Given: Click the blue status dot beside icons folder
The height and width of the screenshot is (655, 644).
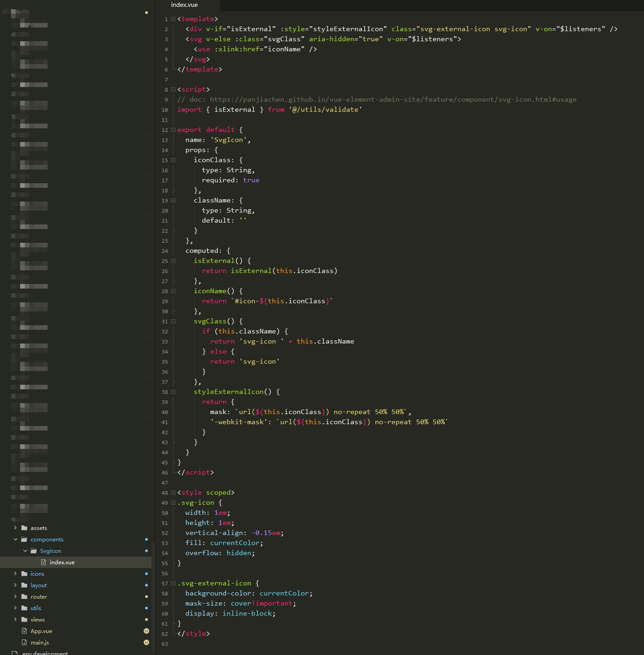Looking at the screenshot, I should (146, 574).
